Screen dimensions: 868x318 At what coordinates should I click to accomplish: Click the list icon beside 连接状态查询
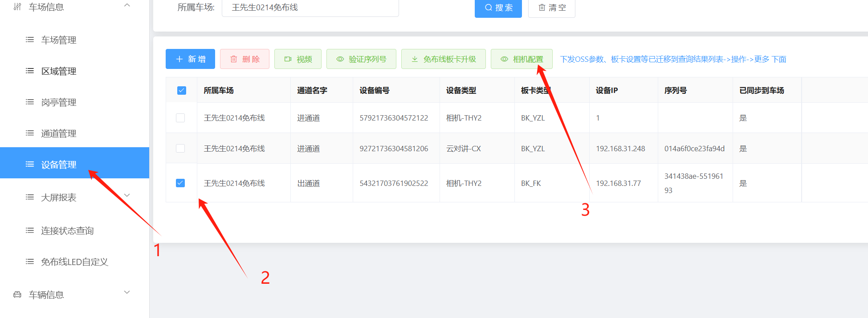(x=30, y=230)
